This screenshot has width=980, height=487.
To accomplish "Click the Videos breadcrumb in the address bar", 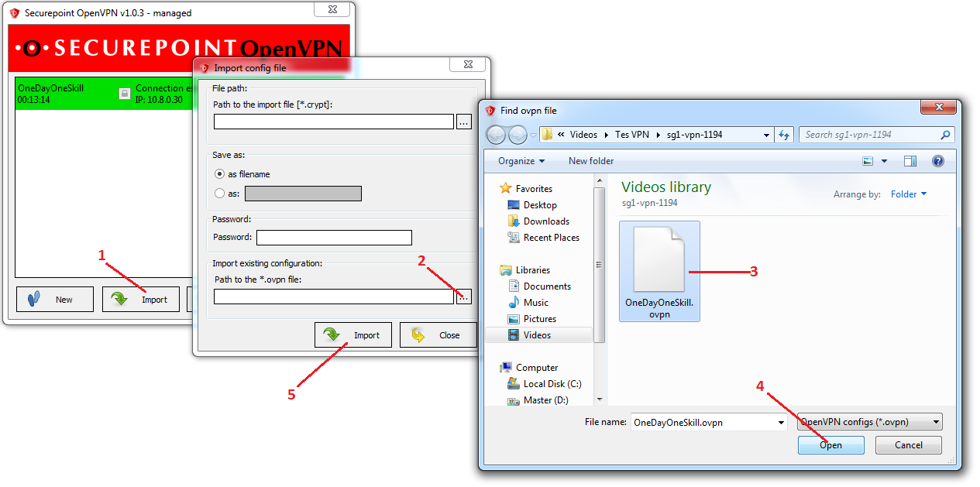I will pyautogui.click(x=583, y=135).
